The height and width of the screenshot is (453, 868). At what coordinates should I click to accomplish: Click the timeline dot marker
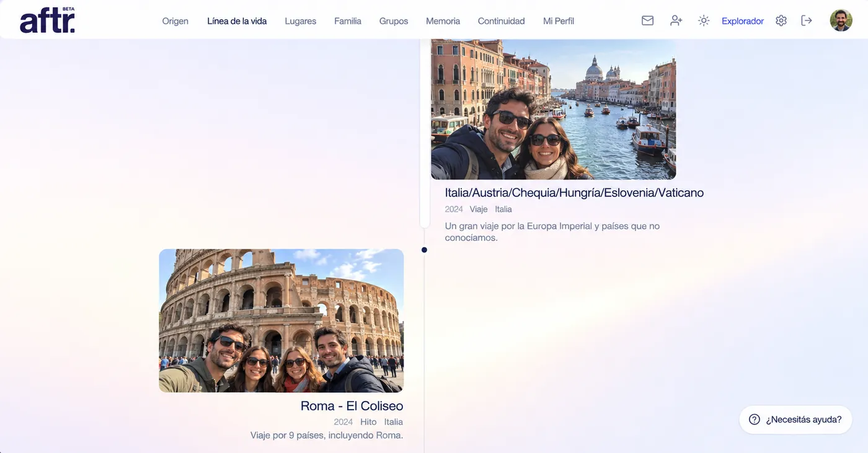[x=424, y=250]
